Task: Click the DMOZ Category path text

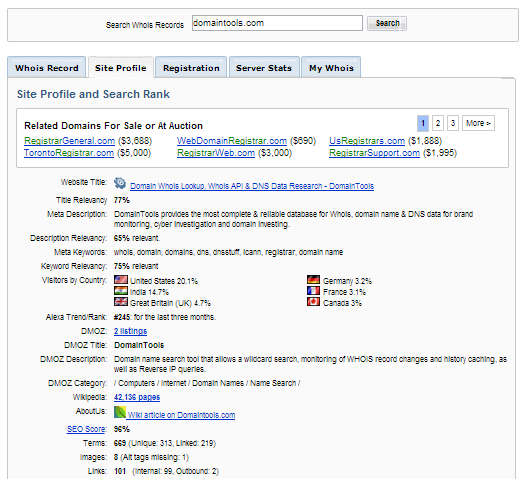Action: click(x=207, y=383)
